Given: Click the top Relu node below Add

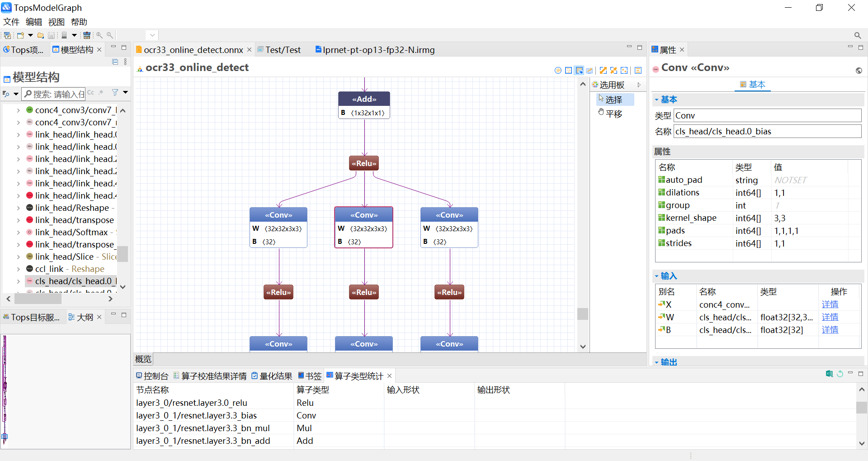Looking at the screenshot, I should (364, 163).
